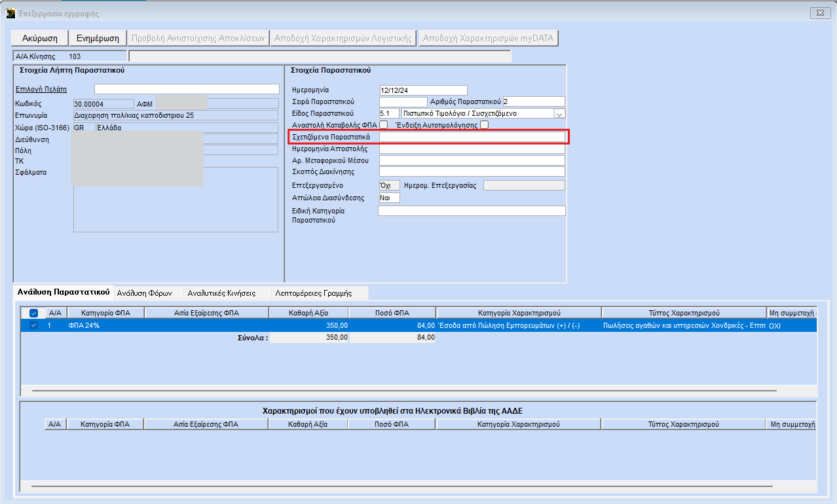The height and width of the screenshot is (504, 837).
Task: Uncheck the row 1 checkbox in grid
Action: click(x=33, y=325)
